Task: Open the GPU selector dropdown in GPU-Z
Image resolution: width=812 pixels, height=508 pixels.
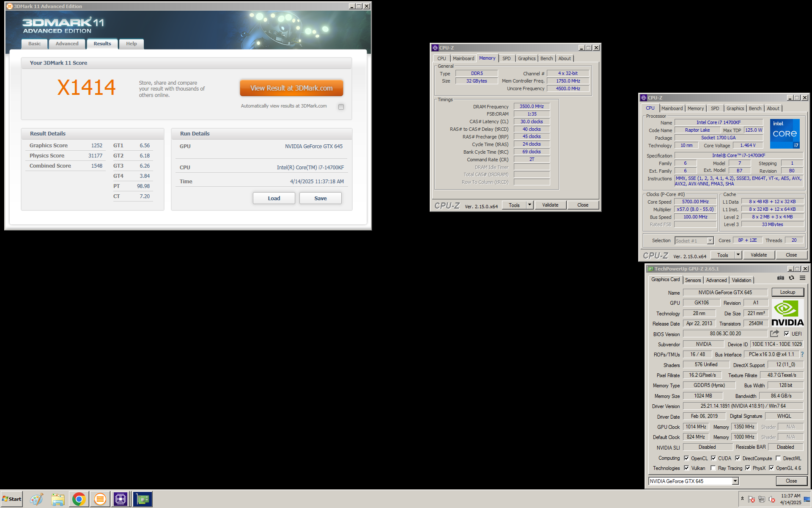Action: pos(735,481)
